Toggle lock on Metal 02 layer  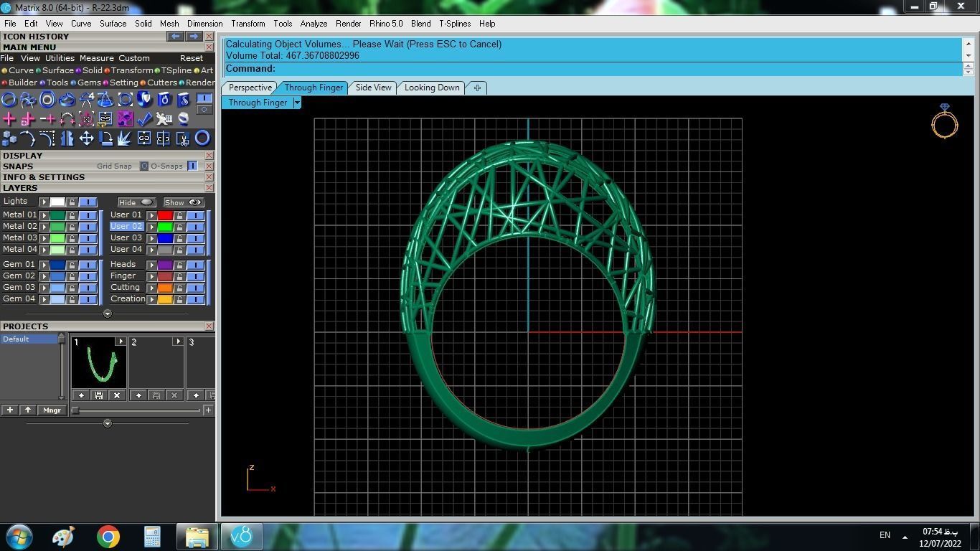[x=72, y=226]
